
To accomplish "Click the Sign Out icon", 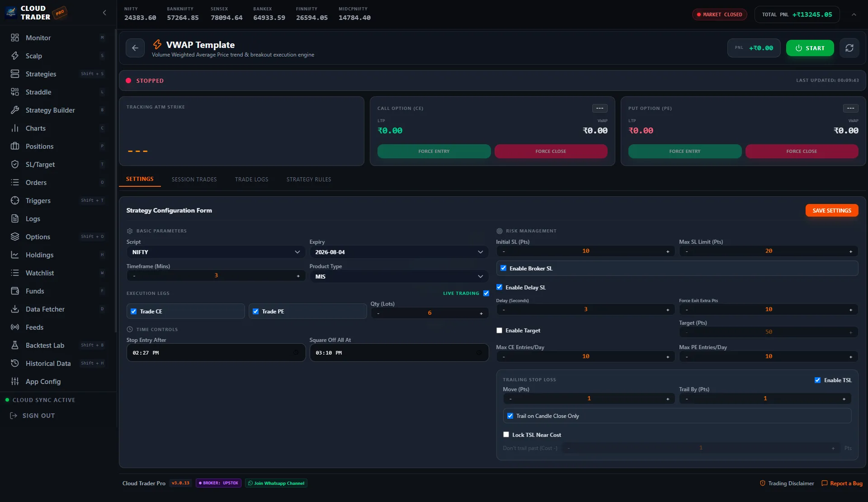I will click(x=14, y=416).
